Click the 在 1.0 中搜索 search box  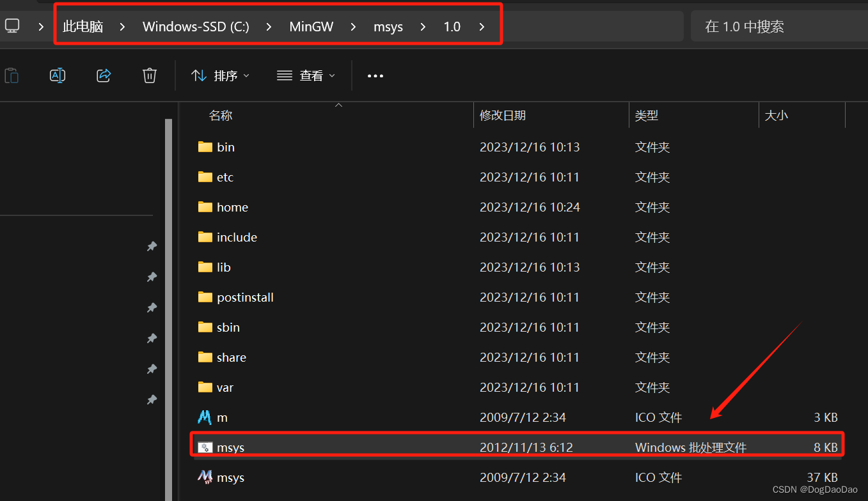click(779, 26)
